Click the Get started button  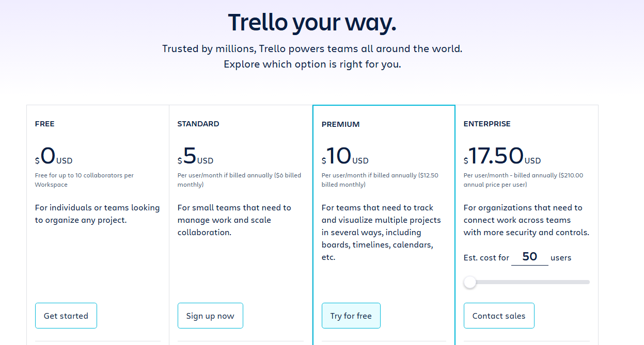click(x=66, y=315)
